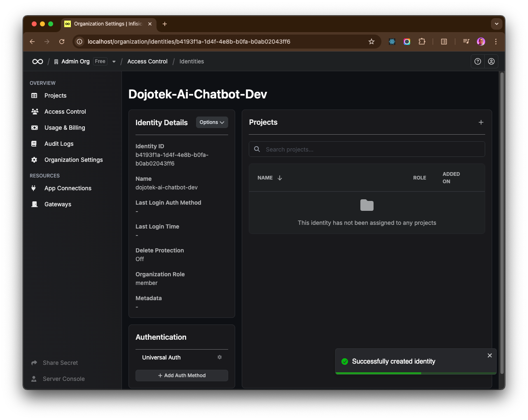Viewport: 528px width, 420px height.
Task: Click the React DevTools extension icon
Action: pos(392,42)
